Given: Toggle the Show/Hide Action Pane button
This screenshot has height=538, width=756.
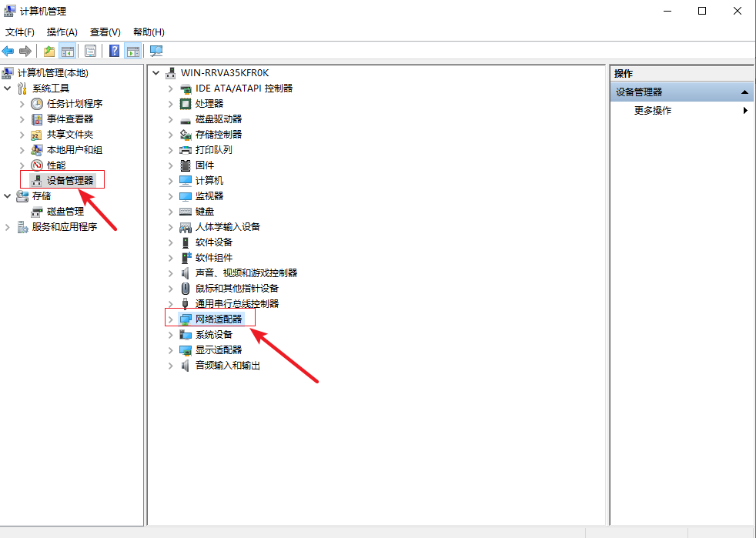Looking at the screenshot, I should coord(133,52).
